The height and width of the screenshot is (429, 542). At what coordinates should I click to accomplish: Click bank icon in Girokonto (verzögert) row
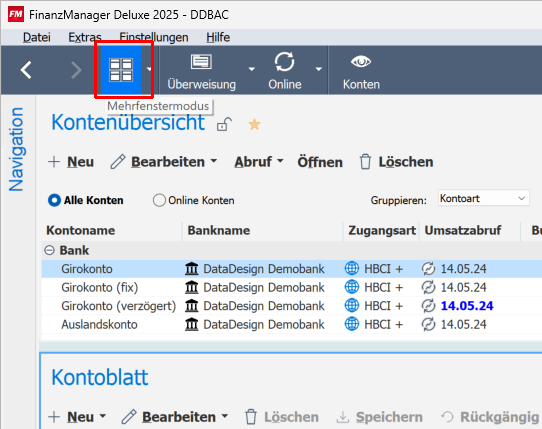(x=191, y=306)
